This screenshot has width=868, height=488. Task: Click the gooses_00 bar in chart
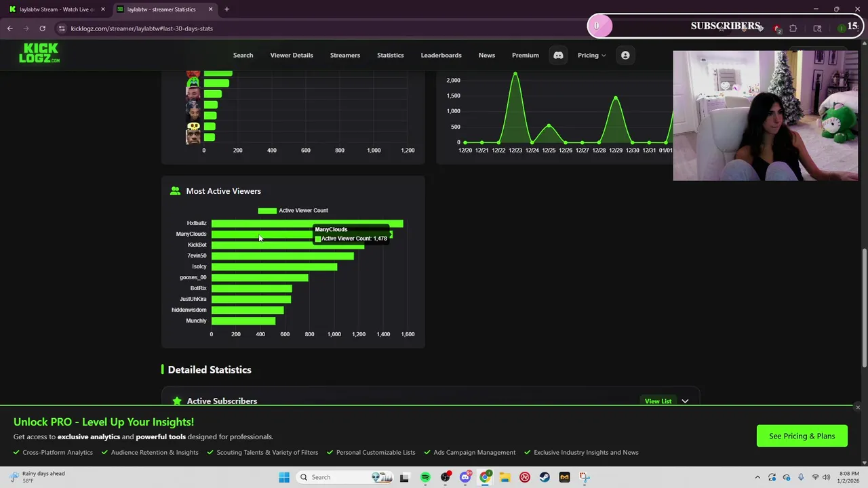[260, 277]
